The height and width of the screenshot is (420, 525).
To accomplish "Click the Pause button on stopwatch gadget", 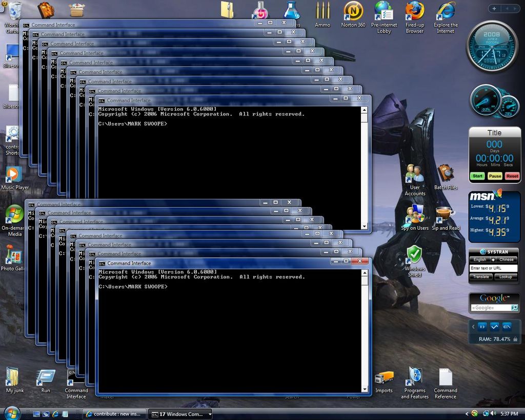I will [495, 176].
